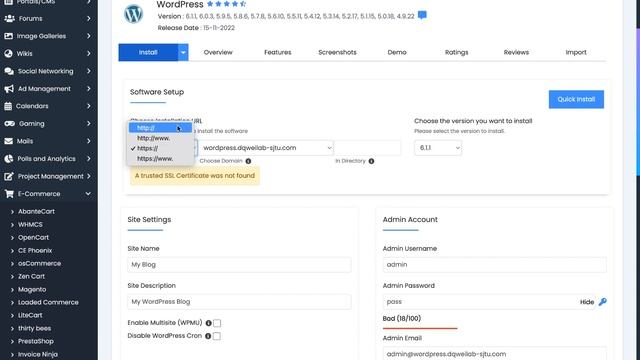
Task: Select https://www. protocol option
Action: [160, 158]
